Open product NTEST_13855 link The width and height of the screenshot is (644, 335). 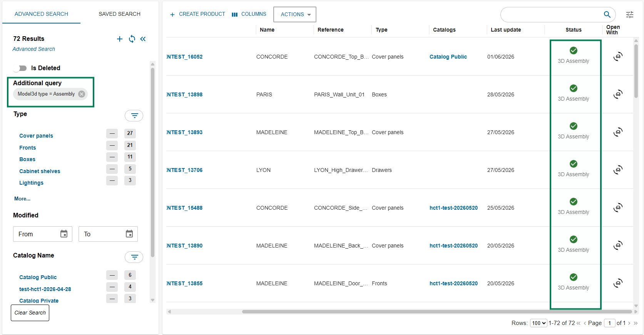pos(185,283)
